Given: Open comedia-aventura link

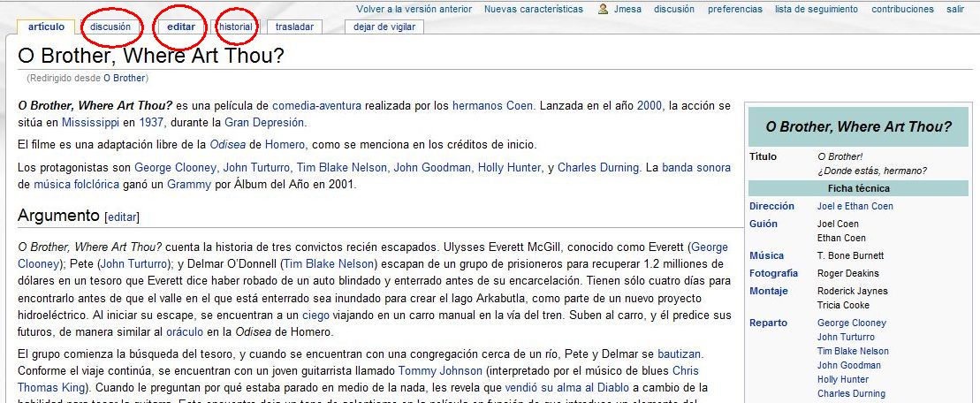Looking at the screenshot, I should coord(316,105).
